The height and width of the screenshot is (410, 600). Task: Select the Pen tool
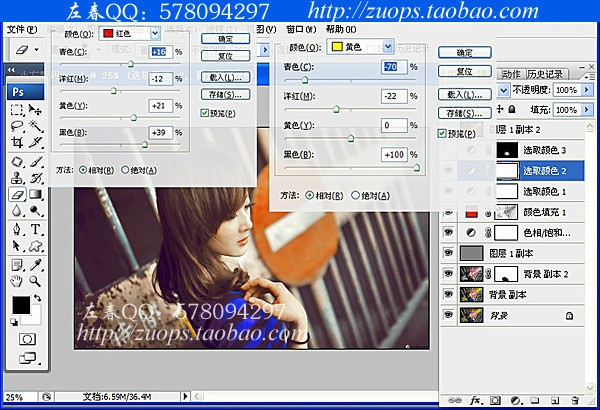pyautogui.click(x=16, y=229)
